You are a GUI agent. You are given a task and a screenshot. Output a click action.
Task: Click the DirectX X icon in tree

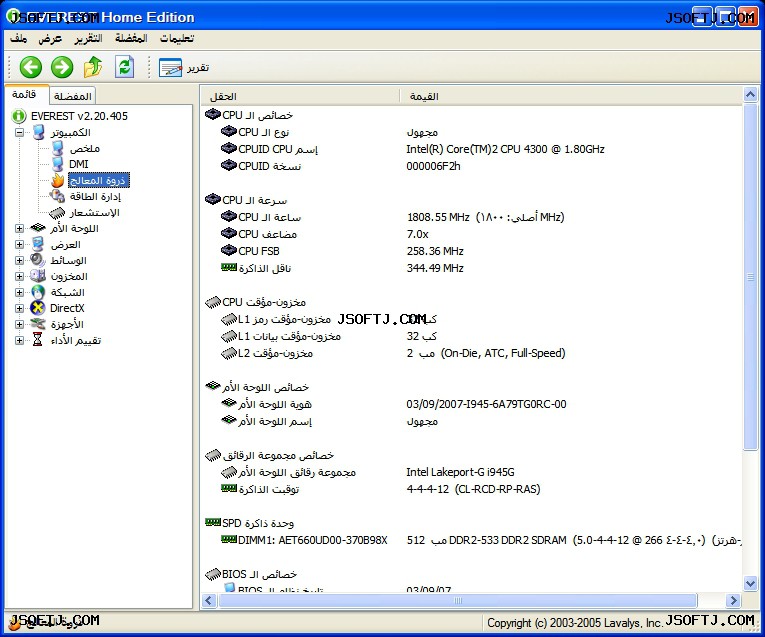(38, 308)
